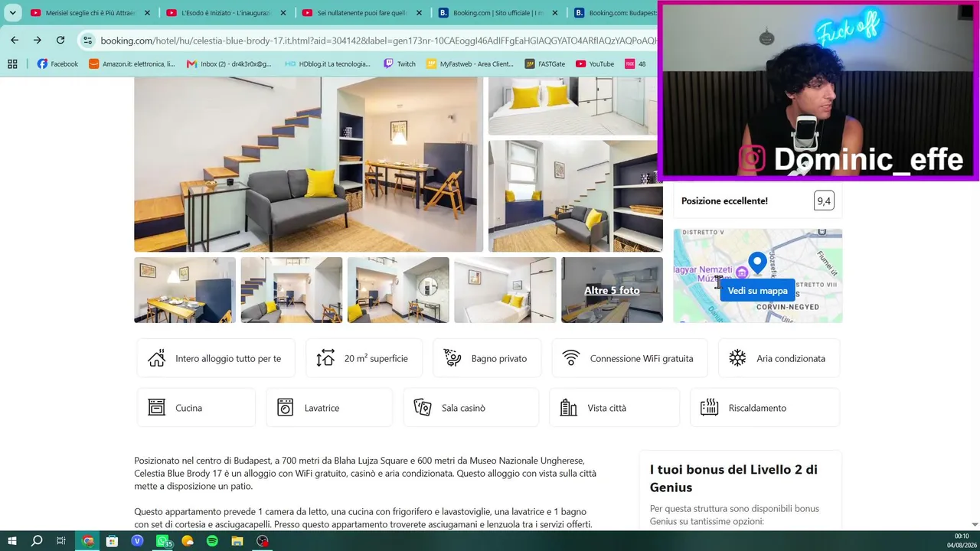980x551 pixels.
Task: Click the 'Altre 5 foto' link
Action: pos(612,290)
